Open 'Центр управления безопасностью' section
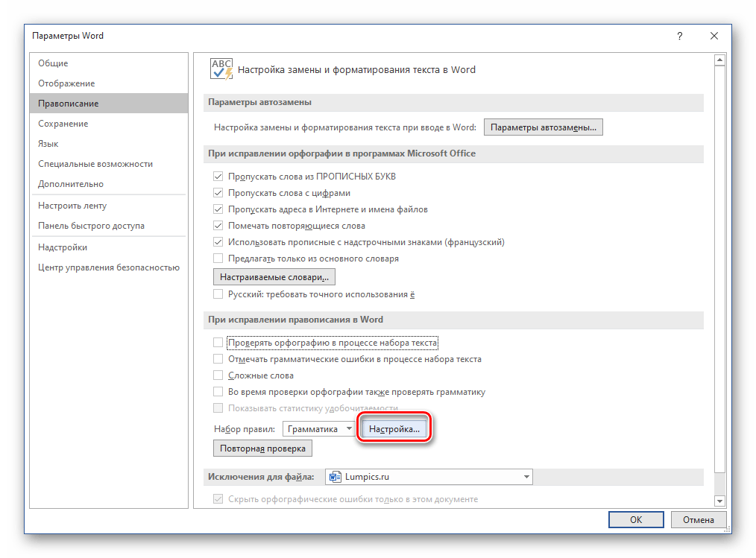 [109, 267]
